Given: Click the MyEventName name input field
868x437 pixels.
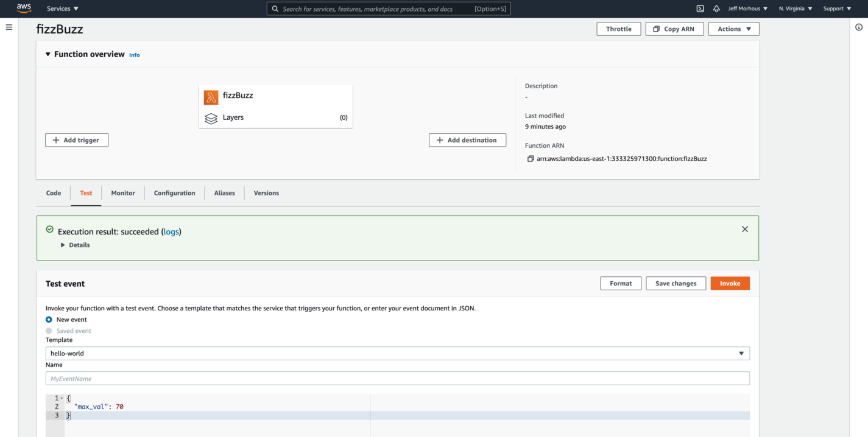Looking at the screenshot, I should tap(397, 379).
